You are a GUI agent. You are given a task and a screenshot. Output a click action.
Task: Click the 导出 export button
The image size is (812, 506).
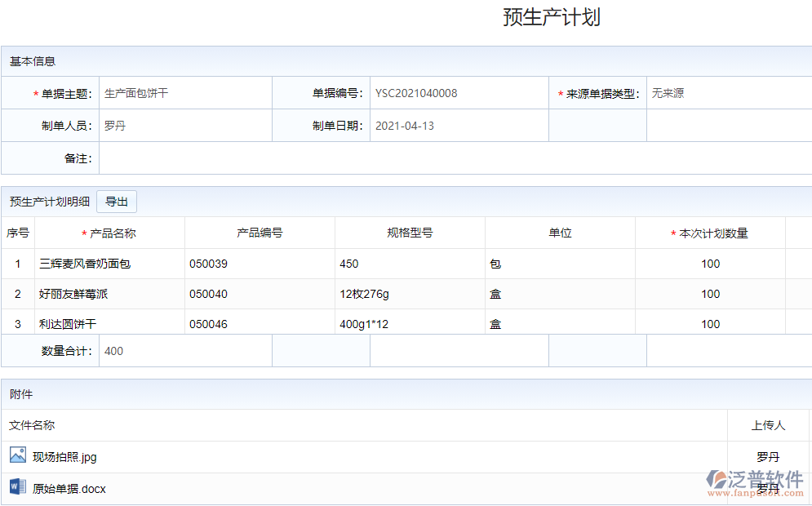[116, 201]
